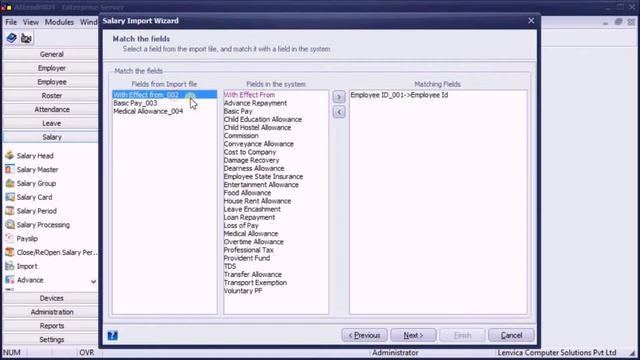Click the Previous button
640x360 pixels.
(364, 335)
